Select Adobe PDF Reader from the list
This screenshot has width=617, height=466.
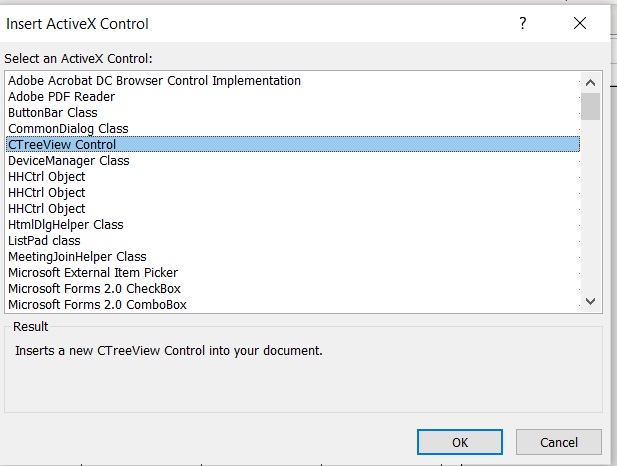[x=61, y=97]
